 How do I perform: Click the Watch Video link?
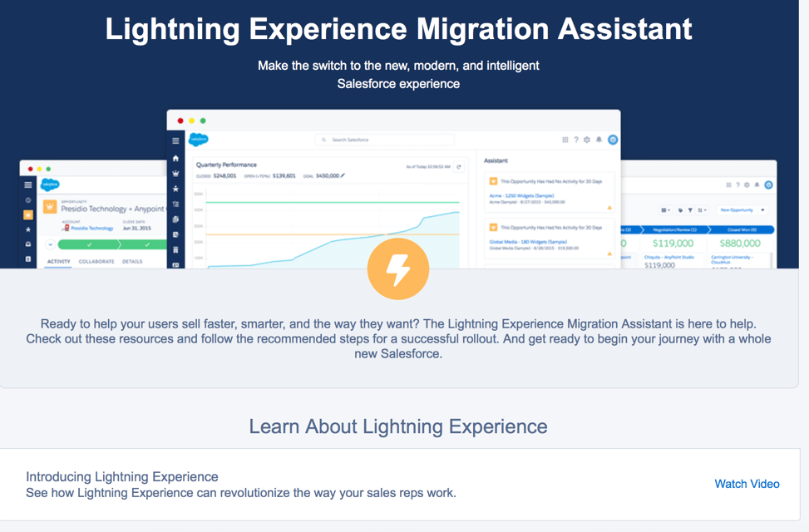coord(746,484)
